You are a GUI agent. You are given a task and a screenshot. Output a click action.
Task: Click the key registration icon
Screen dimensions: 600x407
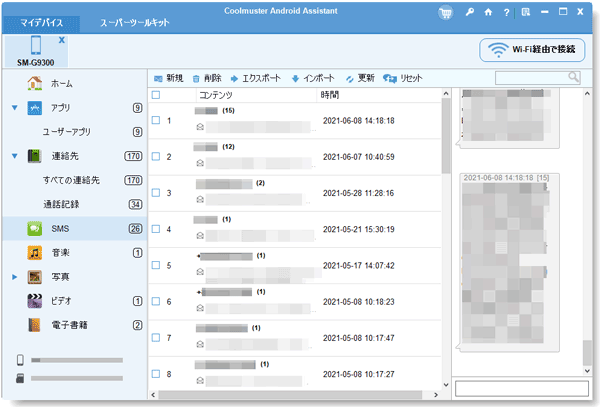pos(470,12)
